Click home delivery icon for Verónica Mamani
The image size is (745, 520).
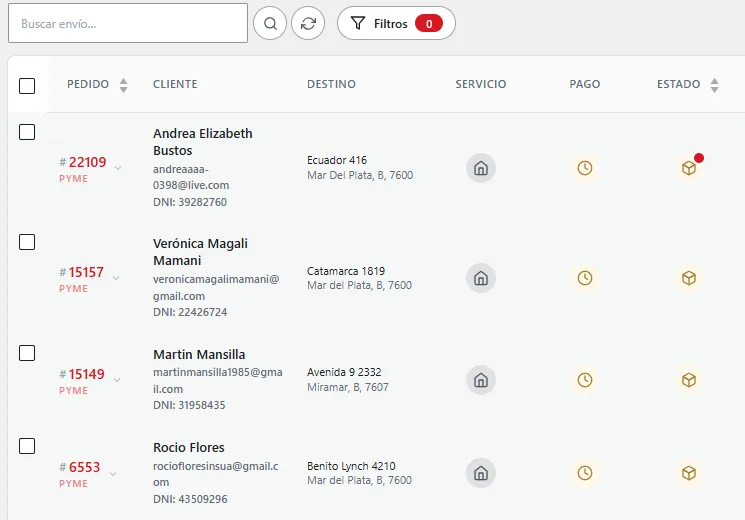481,278
